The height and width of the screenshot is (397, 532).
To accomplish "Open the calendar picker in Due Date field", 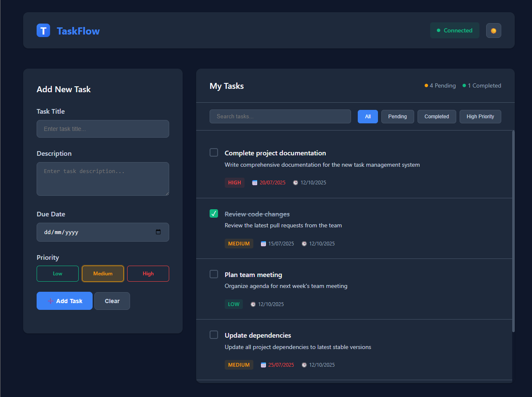I will coord(159,232).
